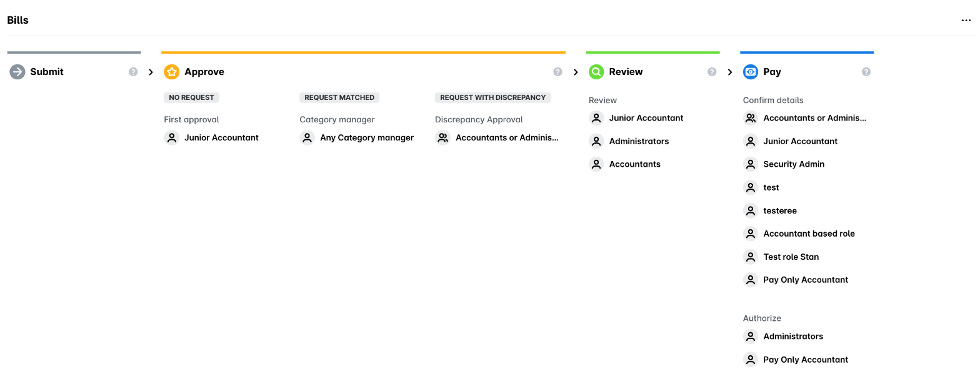Click Accountant based role text

click(x=809, y=234)
